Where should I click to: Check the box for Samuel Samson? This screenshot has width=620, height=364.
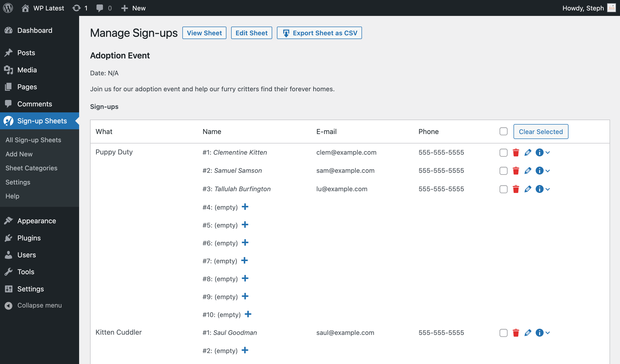503,171
